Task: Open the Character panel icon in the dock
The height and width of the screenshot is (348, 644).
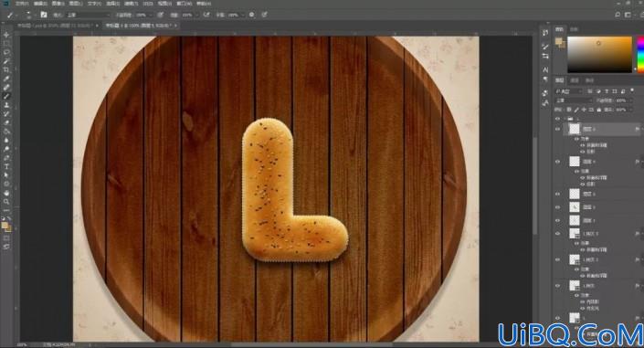Action: pyautogui.click(x=545, y=69)
